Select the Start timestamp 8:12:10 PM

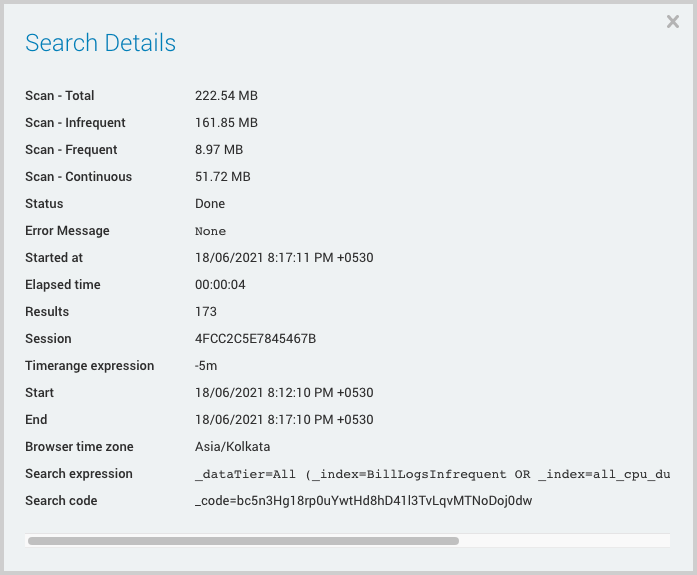pos(283,393)
